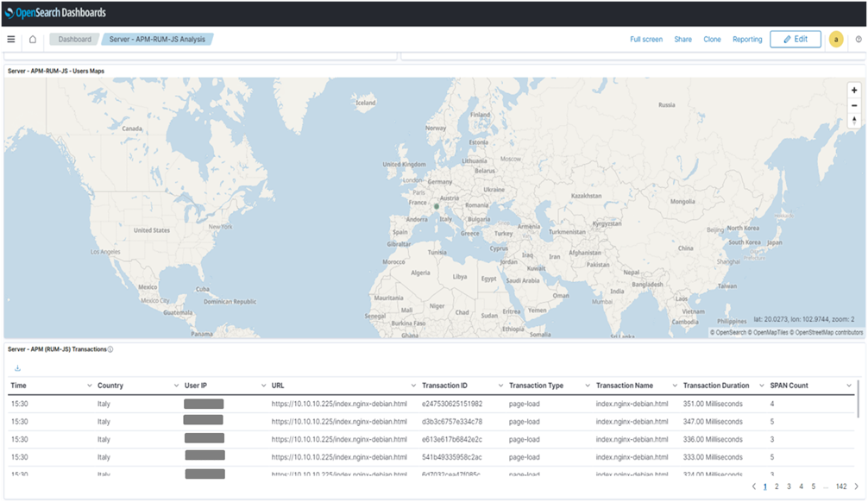Click the 347.00 Milliseconds duration cell
The image size is (868, 502).
(713, 422)
